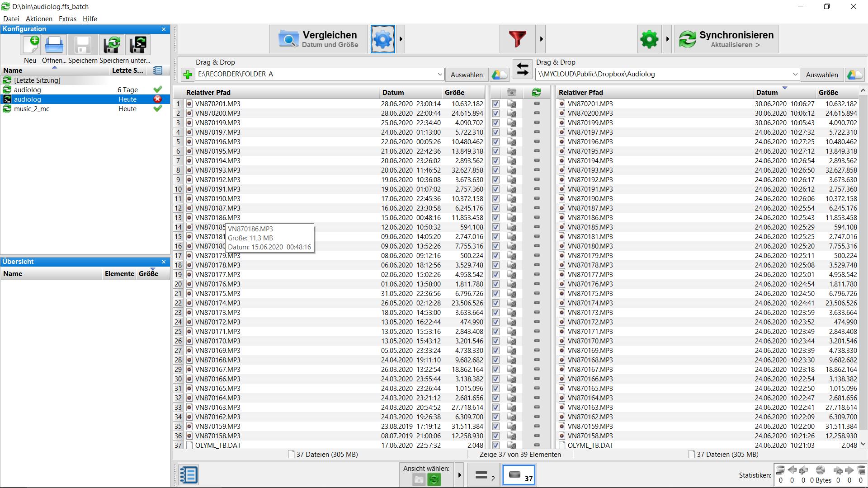Show the overview log panel icon

tap(189, 475)
